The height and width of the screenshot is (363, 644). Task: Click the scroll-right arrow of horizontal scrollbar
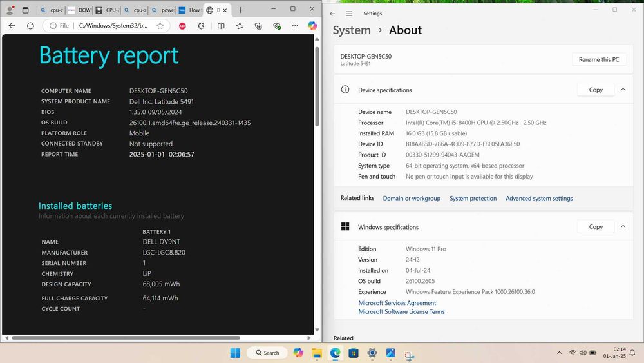click(309, 338)
